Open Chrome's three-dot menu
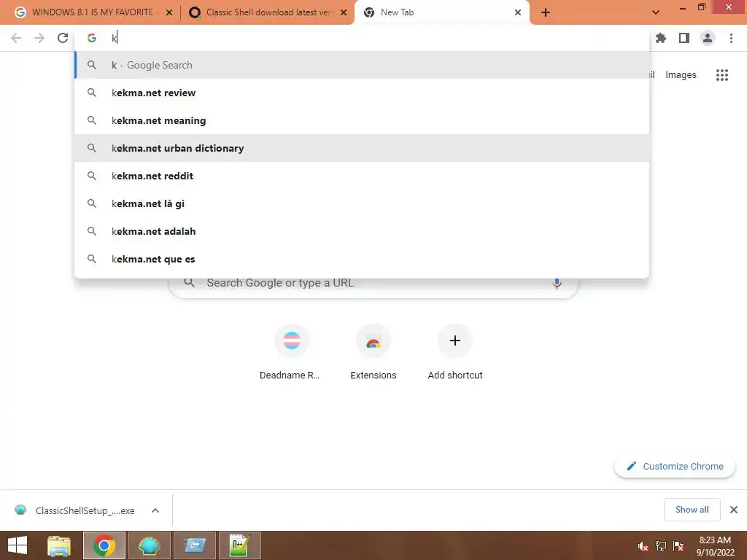 731,38
